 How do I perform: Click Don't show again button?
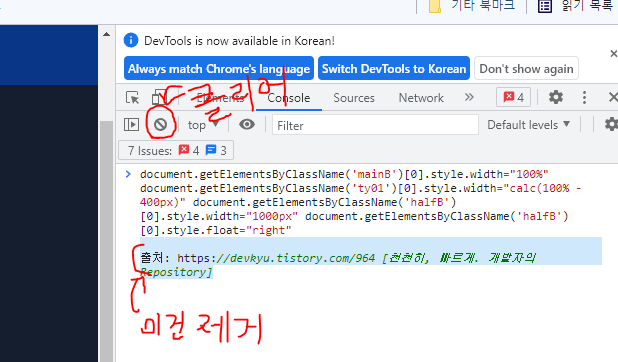click(526, 69)
